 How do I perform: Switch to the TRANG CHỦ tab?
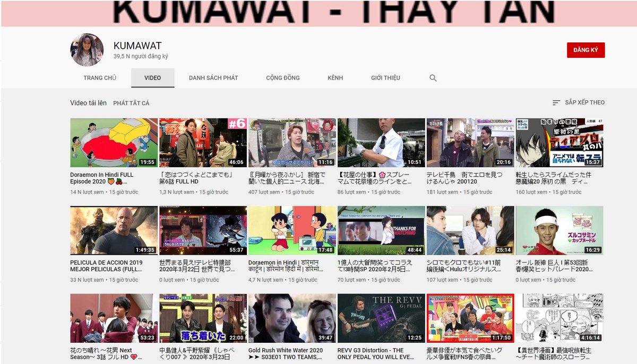pyautogui.click(x=100, y=78)
